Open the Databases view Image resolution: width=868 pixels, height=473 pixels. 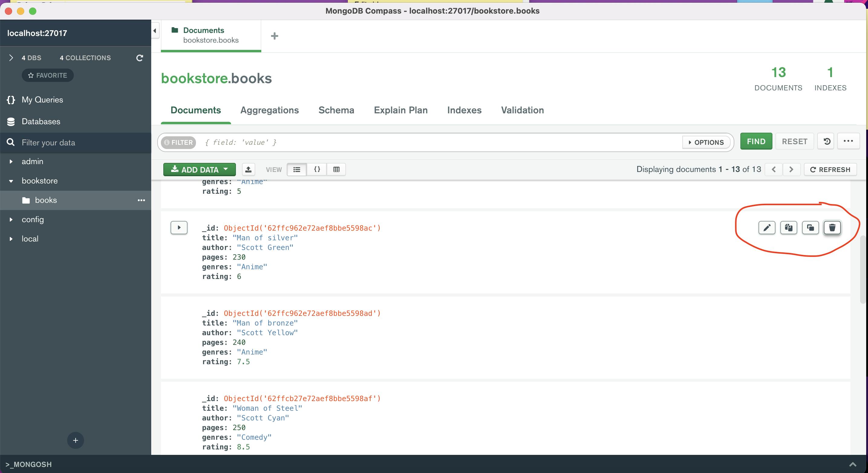pos(41,121)
